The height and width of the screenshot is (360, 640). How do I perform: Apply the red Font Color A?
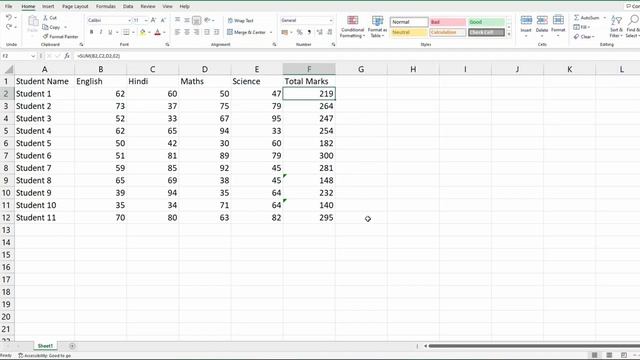point(158,32)
